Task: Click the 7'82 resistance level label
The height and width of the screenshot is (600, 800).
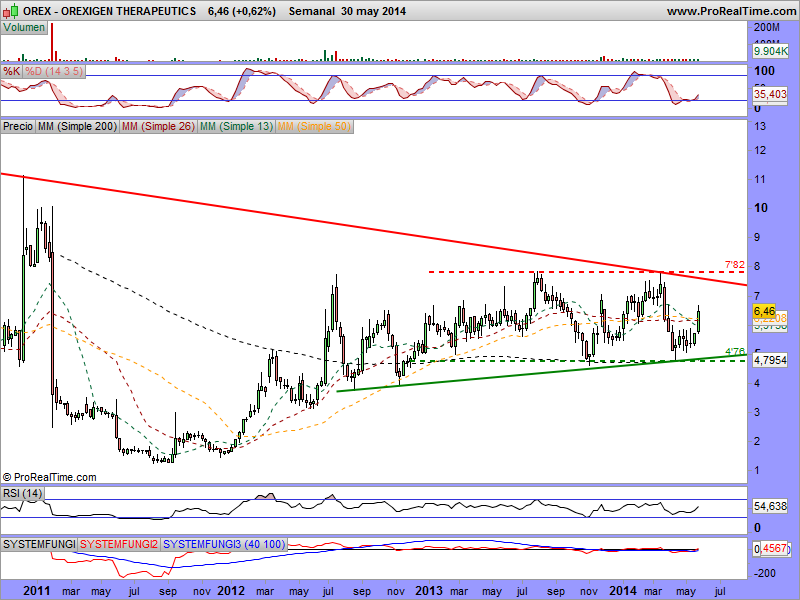Action: coord(735,265)
